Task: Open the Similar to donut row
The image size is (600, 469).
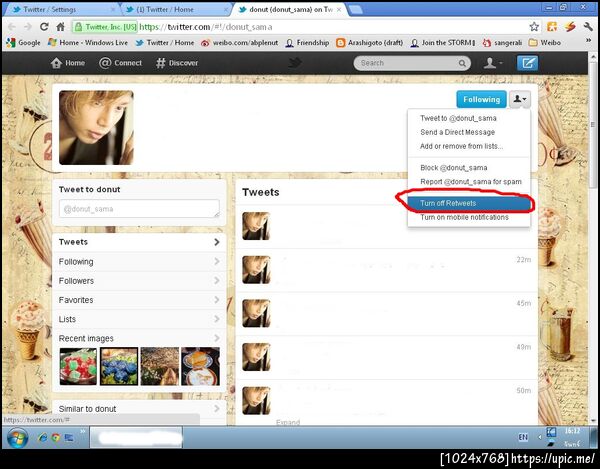Action: 139,409
